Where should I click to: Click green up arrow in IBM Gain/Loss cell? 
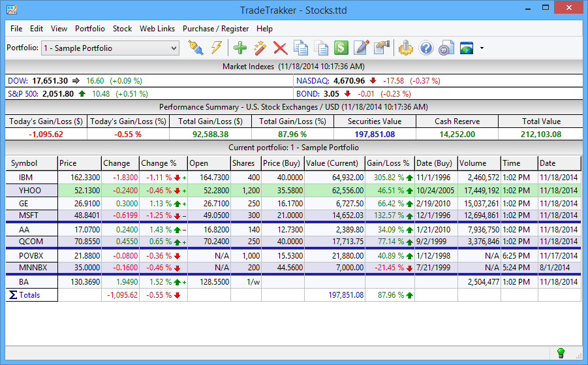[409, 178]
